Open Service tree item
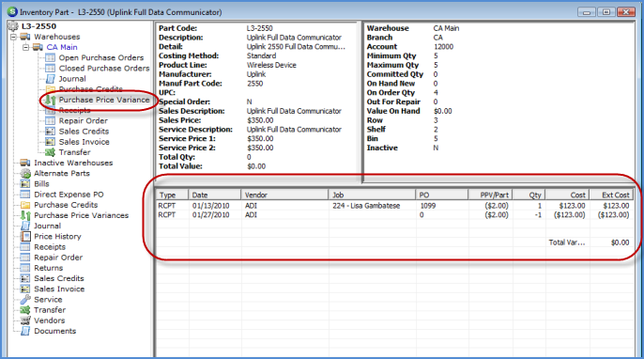 coord(48,300)
